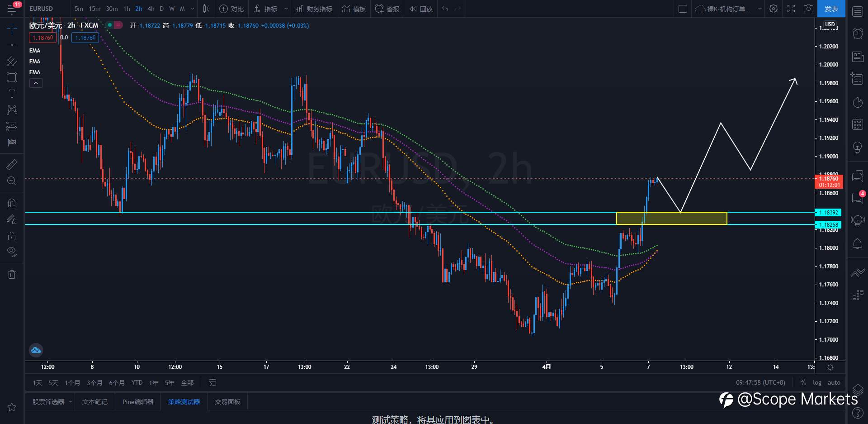Screen dimensions: 868x424
Task: Select the 15m timeframe
Action: pyautogui.click(x=94, y=9)
